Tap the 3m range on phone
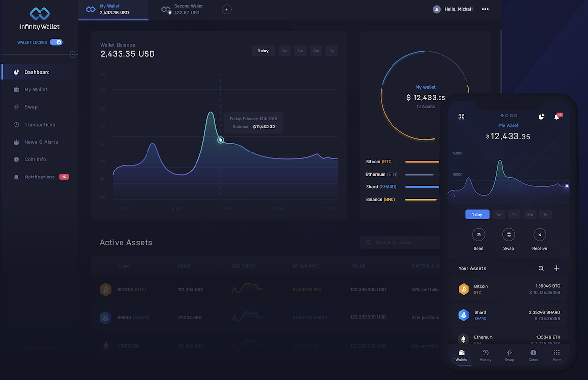Viewport: 588px width, 380px height. [530, 215]
